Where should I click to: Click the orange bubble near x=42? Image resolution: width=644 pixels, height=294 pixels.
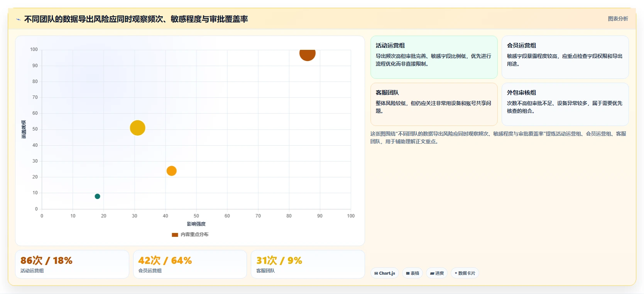click(x=171, y=171)
